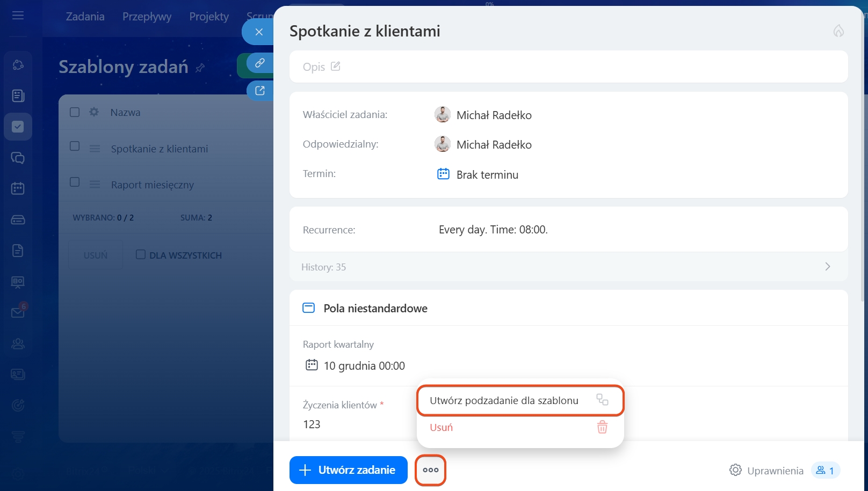
Task: Open the hamburger main menu
Action: [18, 16]
